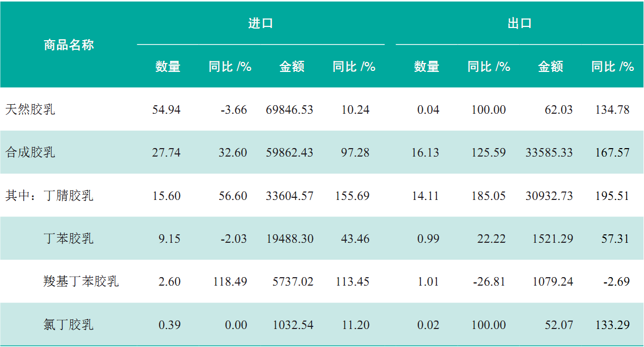Click the 商品名称 column header
Screen dimensions: 644x347
[69, 45]
